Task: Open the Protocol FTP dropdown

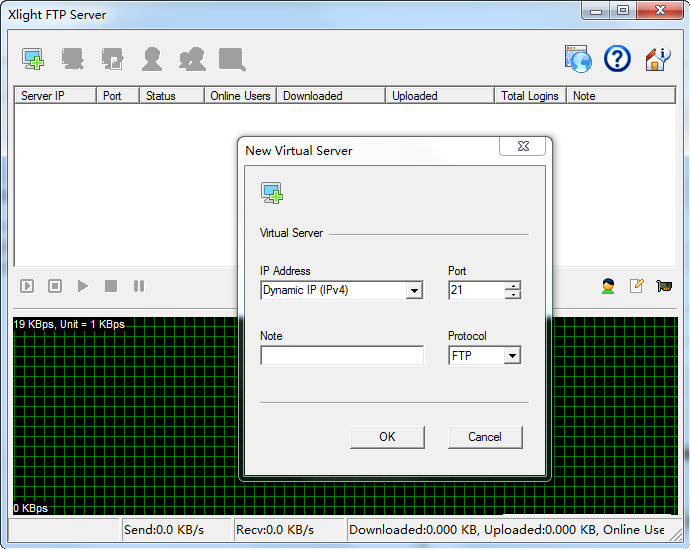Action: click(x=512, y=356)
